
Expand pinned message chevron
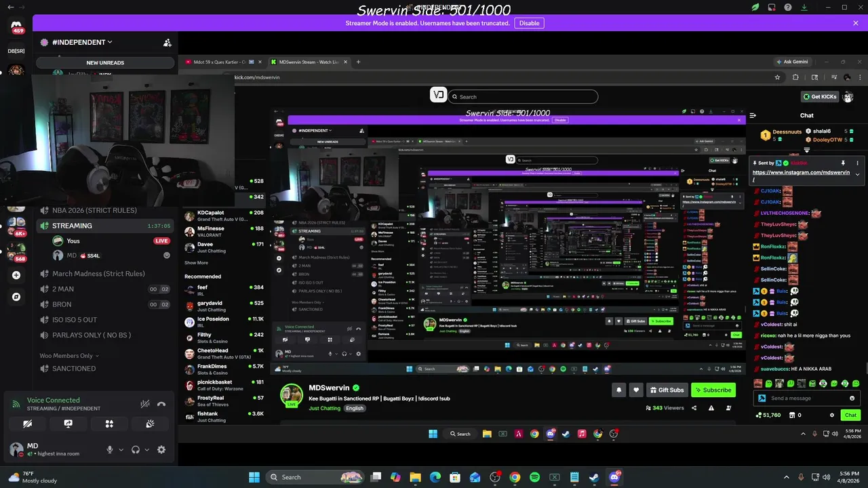click(x=857, y=175)
